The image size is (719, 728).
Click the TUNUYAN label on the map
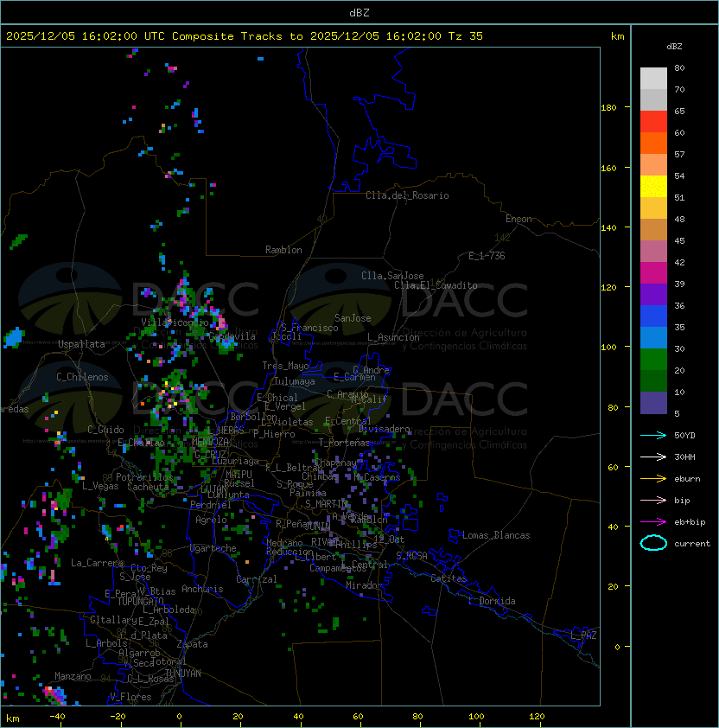click(x=182, y=673)
